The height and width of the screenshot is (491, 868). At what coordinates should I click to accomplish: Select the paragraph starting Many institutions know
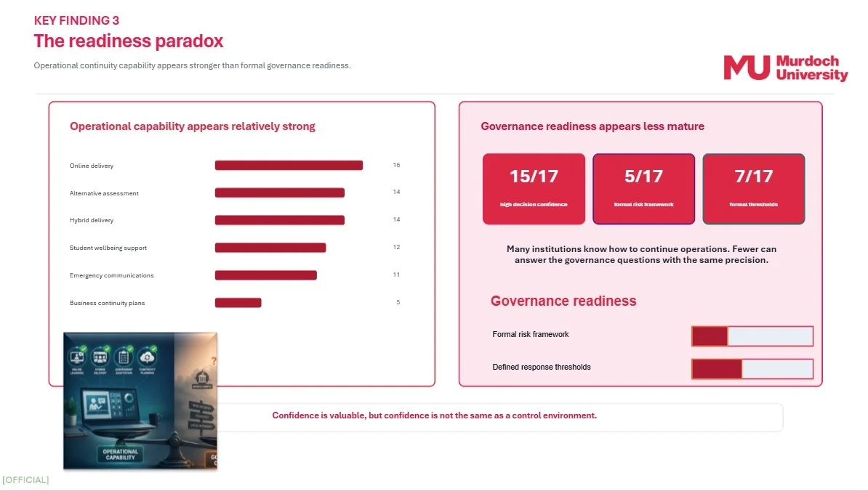pyautogui.click(x=642, y=254)
